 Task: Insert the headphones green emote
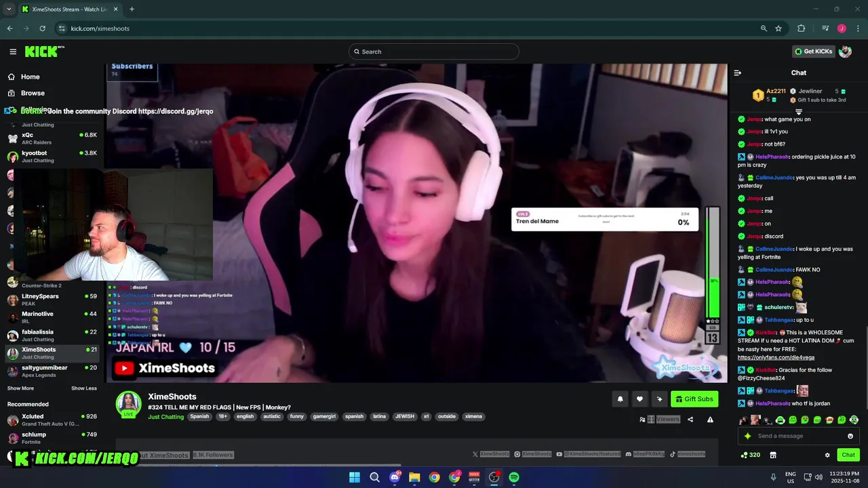780,420
